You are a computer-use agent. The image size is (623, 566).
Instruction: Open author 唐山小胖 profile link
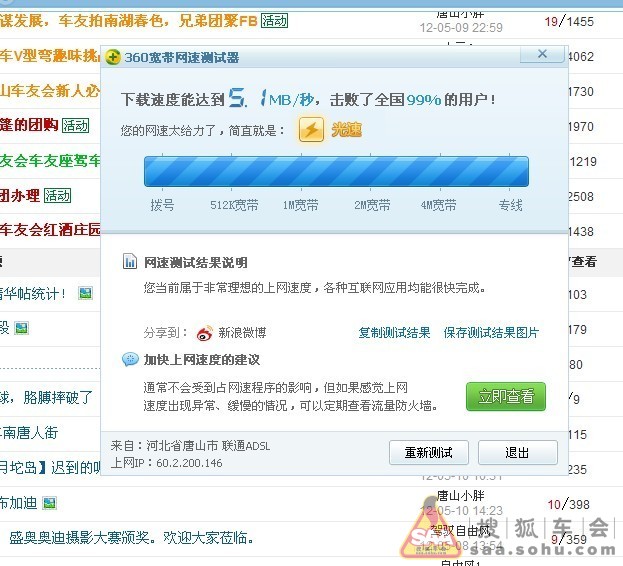point(460,495)
